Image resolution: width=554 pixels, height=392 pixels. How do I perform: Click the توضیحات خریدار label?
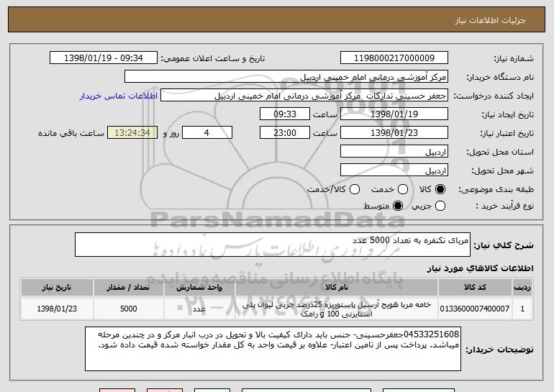[499, 350]
